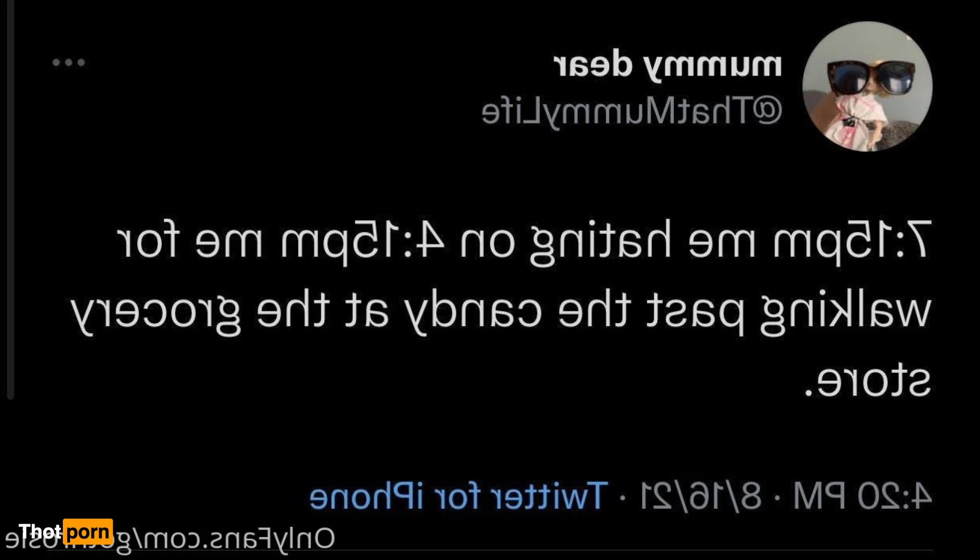Click the word 'store.' on the last line
This screenshot has width=980, height=560.
867,381
